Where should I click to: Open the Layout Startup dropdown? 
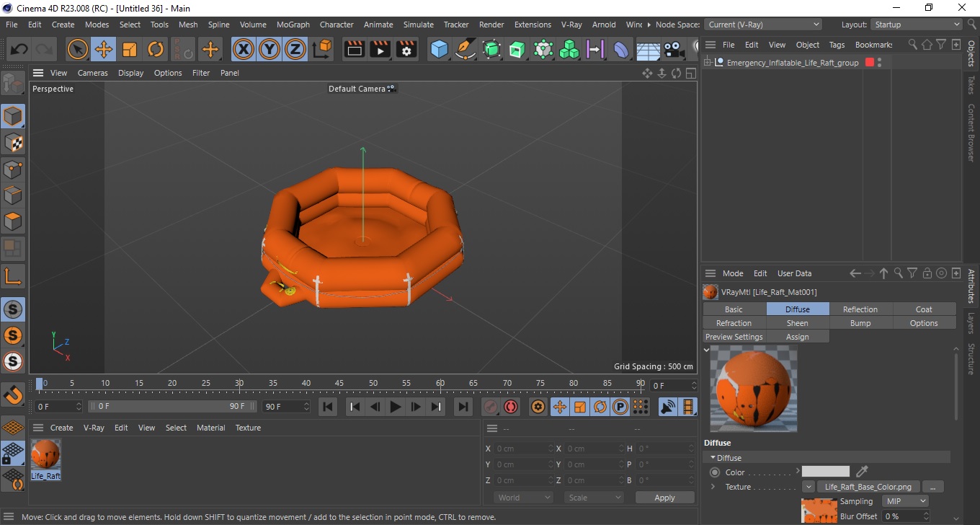pos(916,25)
